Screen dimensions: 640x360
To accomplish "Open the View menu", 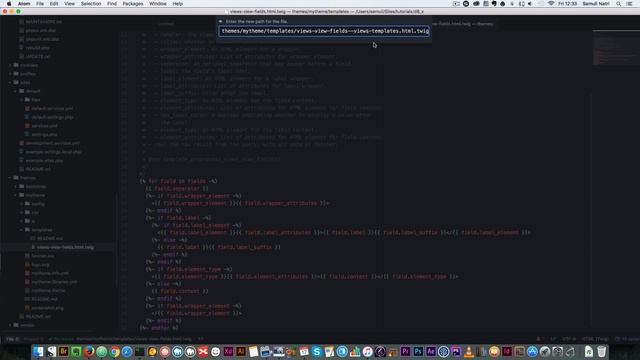I will point(69,4).
